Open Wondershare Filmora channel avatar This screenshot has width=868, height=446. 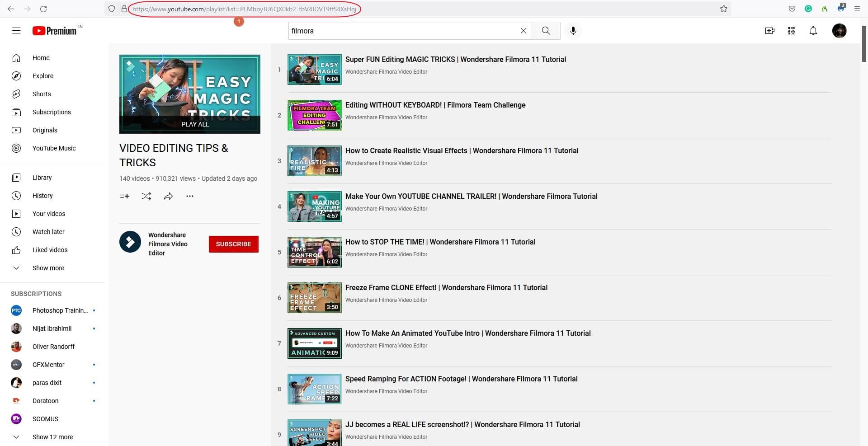coord(130,242)
